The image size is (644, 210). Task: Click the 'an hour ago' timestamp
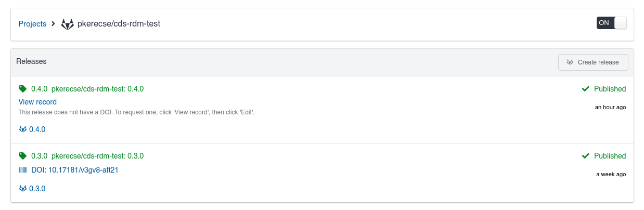click(x=610, y=108)
